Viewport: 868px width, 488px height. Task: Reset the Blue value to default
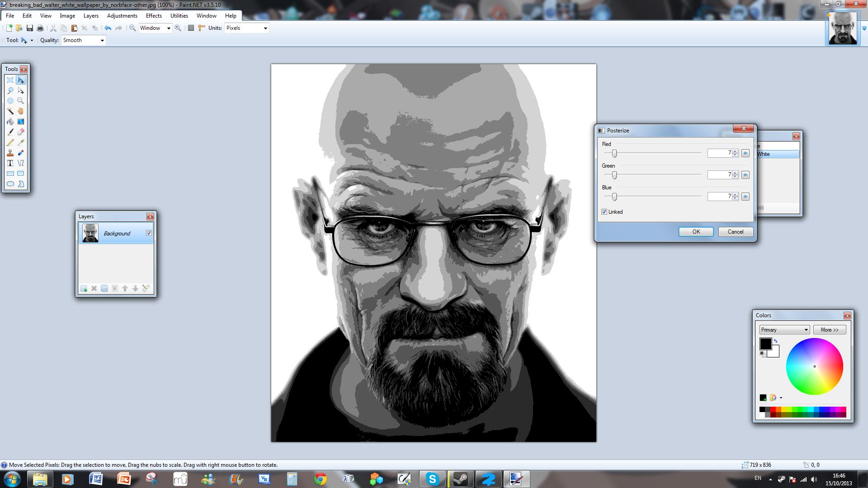tap(745, 197)
